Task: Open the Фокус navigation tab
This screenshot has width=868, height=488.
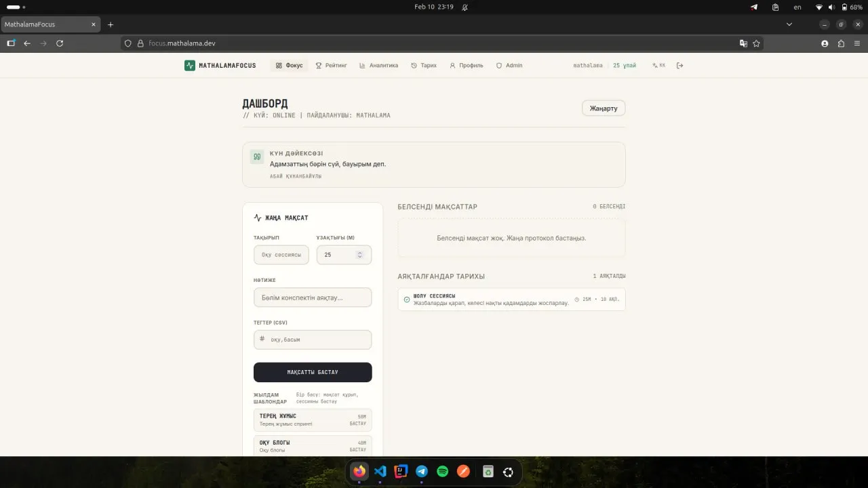Action: click(x=290, y=66)
